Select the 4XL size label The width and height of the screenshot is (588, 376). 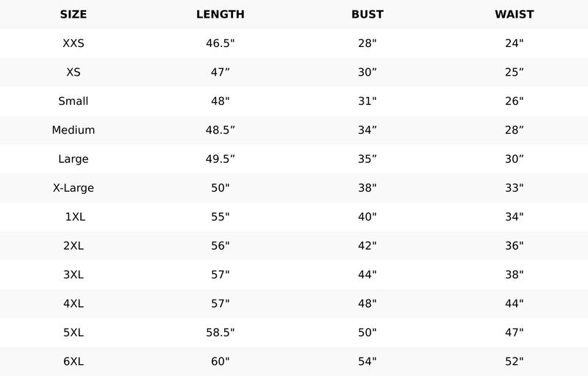(x=73, y=303)
